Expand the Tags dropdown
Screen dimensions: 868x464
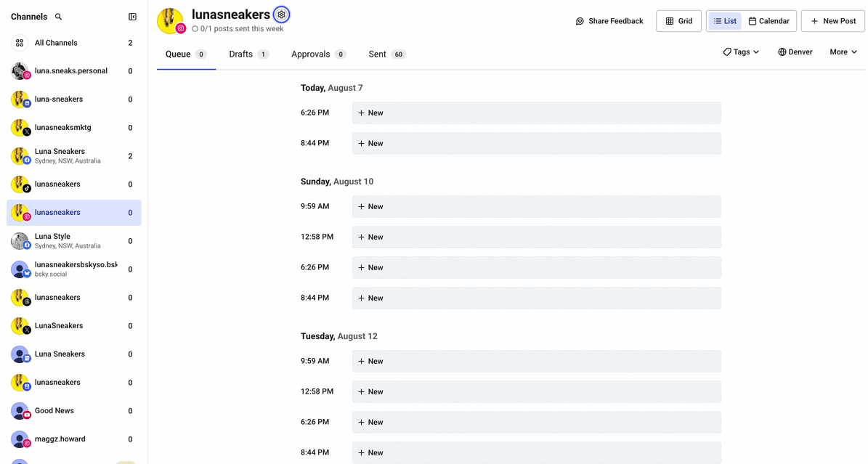pyautogui.click(x=741, y=52)
